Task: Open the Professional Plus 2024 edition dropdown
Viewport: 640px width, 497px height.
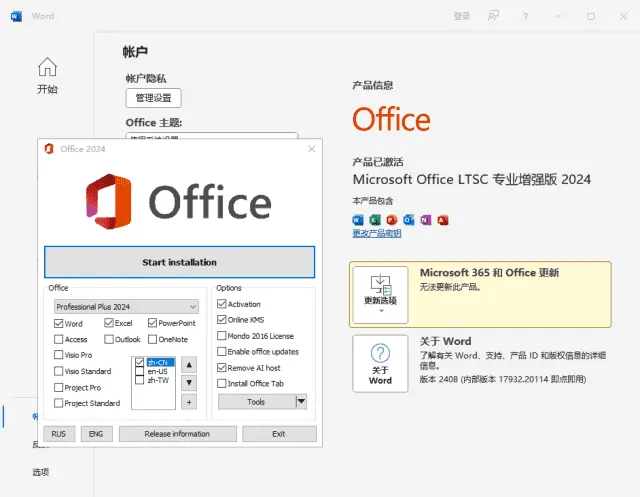Action: pyautogui.click(x=126, y=306)
